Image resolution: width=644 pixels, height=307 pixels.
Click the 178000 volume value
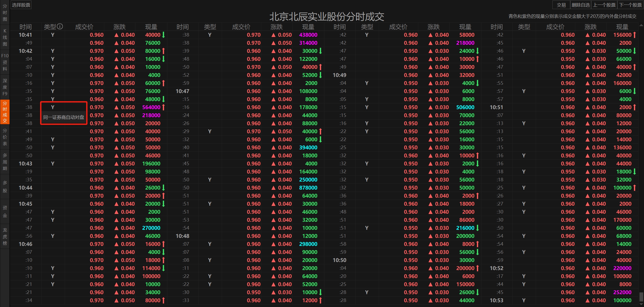(x=308, y=107)
